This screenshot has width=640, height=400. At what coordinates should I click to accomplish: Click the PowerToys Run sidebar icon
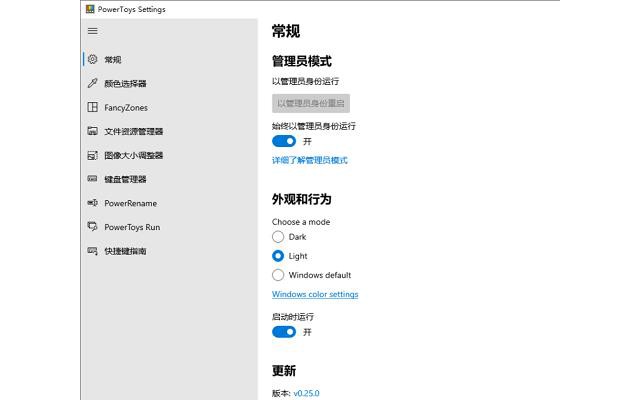coord(93,227)
